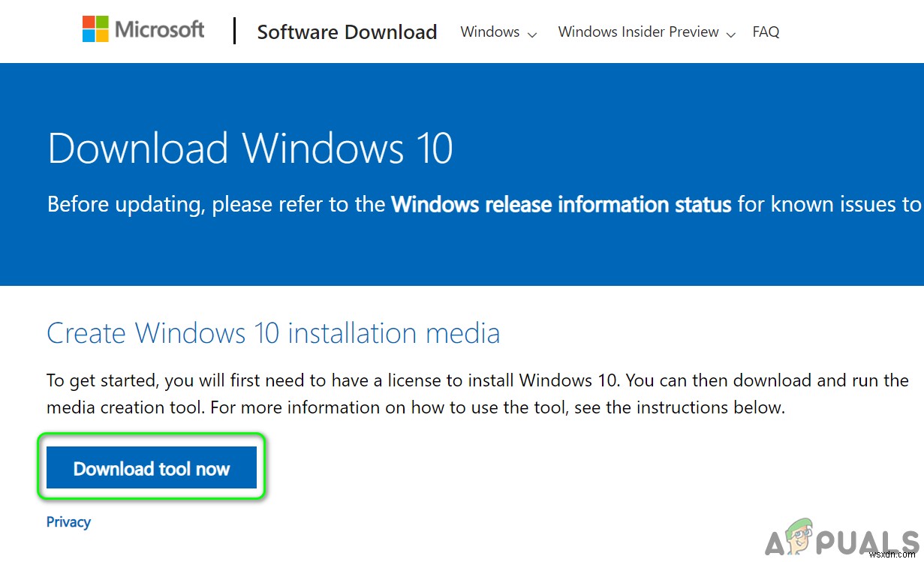Open the Windows dropdown chevron
Screen dimensions: 924x562
coord(532,33)
